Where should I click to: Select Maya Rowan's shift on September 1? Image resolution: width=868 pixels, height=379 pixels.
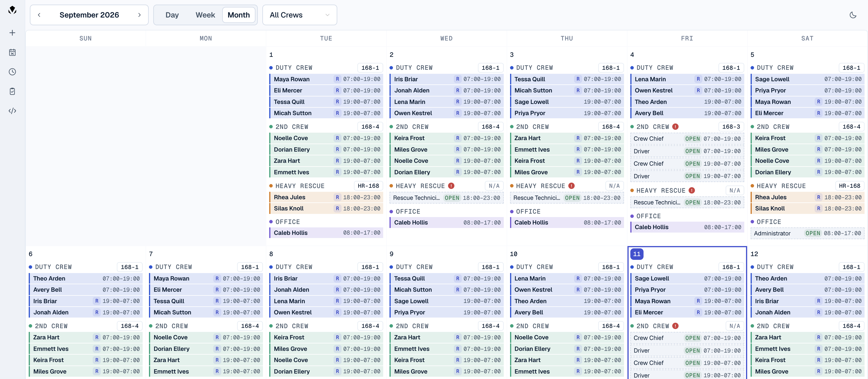click(x=326, y=79)
